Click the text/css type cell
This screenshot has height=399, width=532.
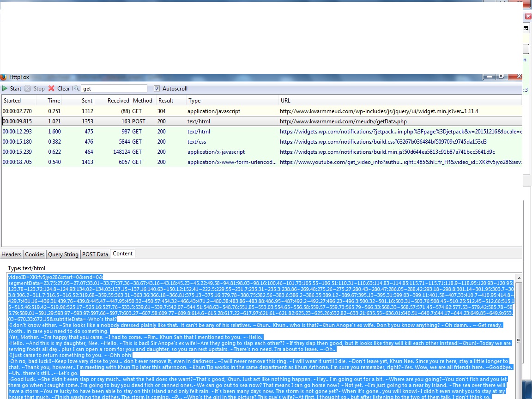coord(197,141)
